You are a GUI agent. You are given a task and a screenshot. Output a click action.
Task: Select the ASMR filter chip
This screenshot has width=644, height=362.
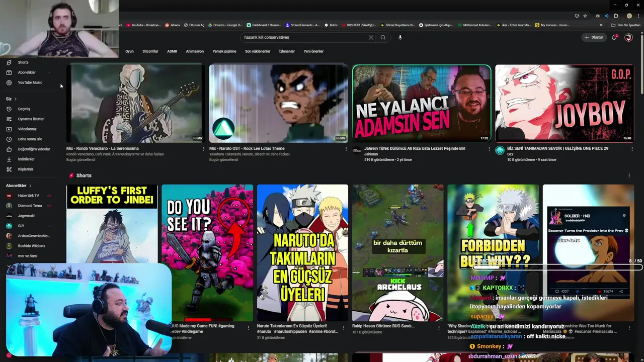[172, 51]
